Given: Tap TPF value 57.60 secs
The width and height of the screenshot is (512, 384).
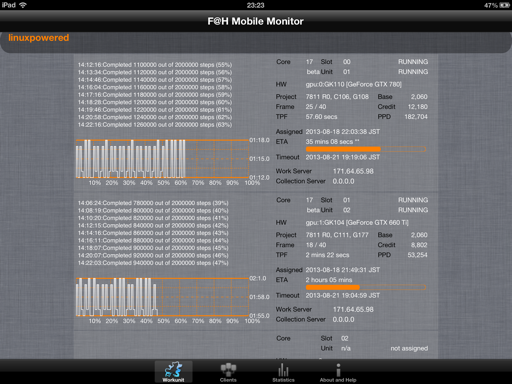Looking at the screenshot, I should click(x=321, y=117).
